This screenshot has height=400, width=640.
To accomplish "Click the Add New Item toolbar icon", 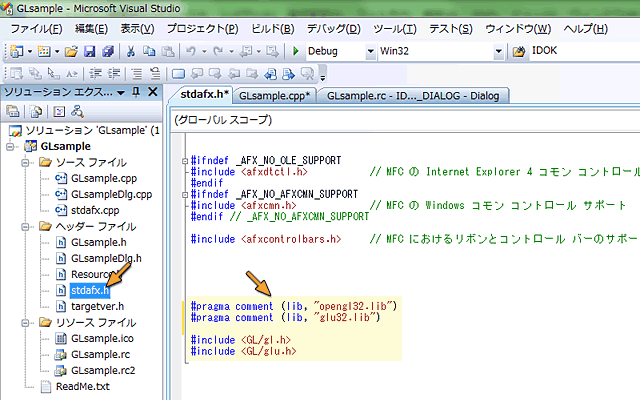I will (44, 51).
